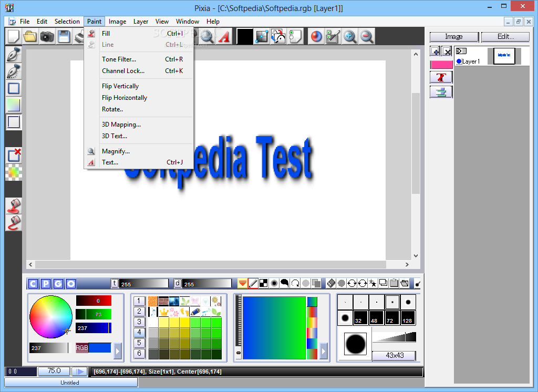
Task: Add a new layer with plus icon
Action: tap(436, 51)
